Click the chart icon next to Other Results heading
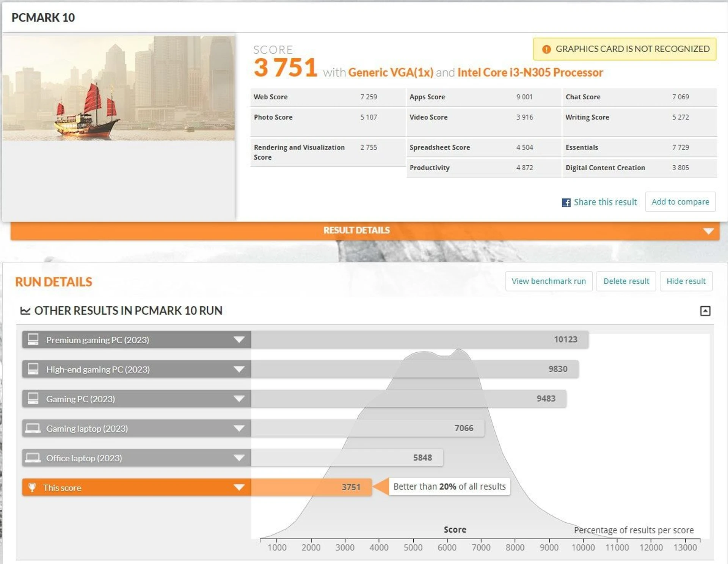 25,311
